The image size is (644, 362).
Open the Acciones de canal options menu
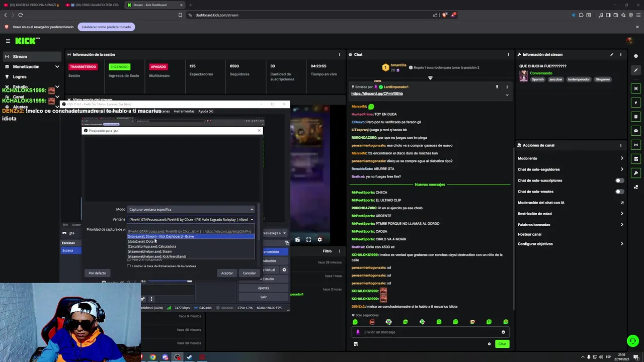[620, 145]
